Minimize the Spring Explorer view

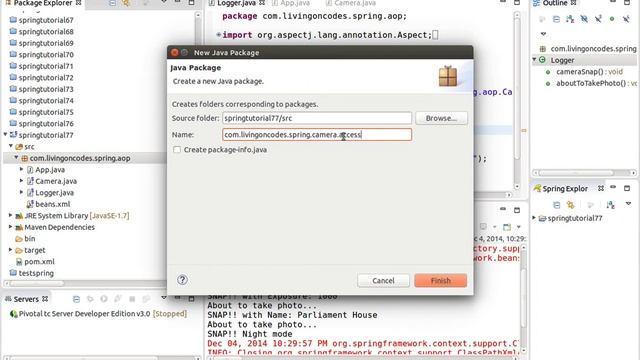tap(613, 187)
